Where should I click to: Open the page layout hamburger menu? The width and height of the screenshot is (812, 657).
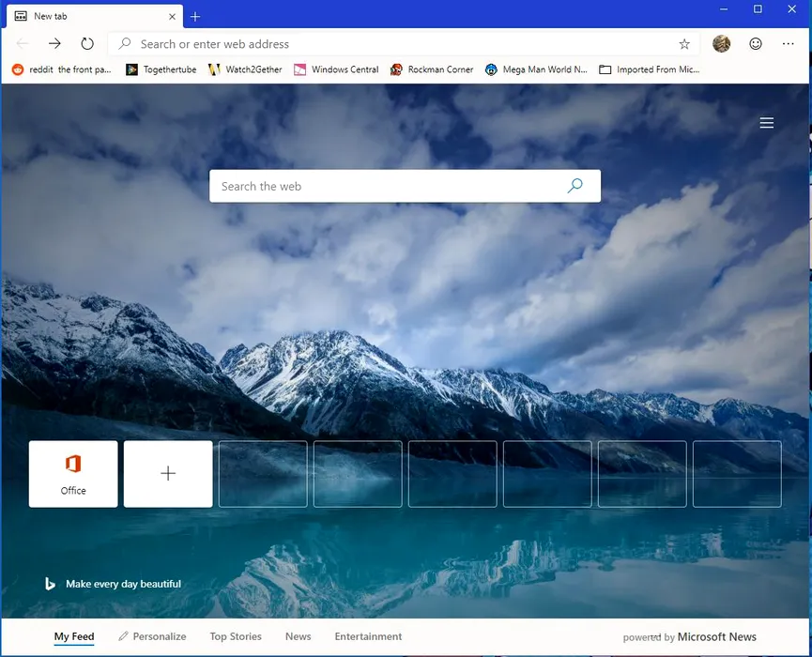pyautogui.click(x=766, y=123)
